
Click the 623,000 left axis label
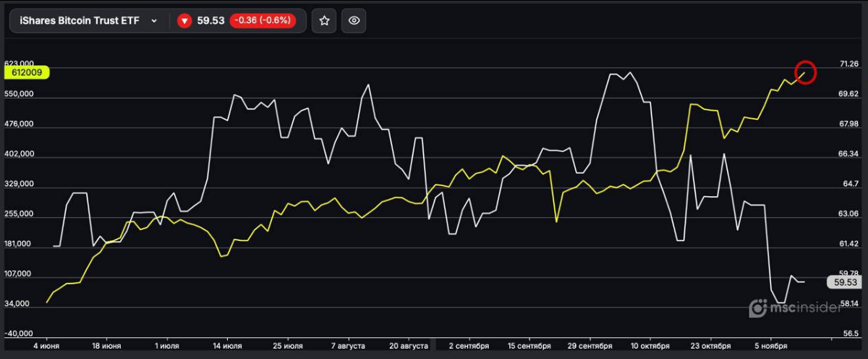(x=20, y=64)
